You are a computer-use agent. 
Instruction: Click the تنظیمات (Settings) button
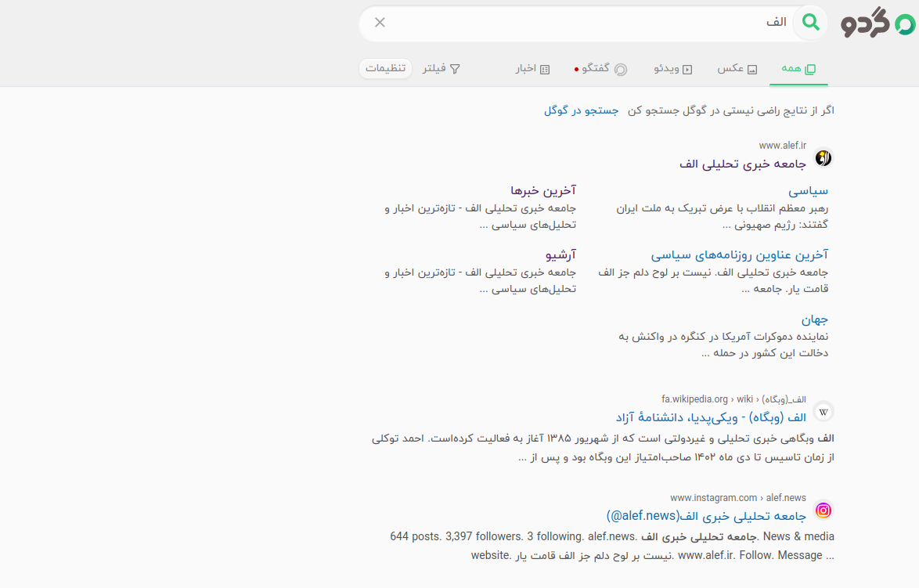[385, 69]
